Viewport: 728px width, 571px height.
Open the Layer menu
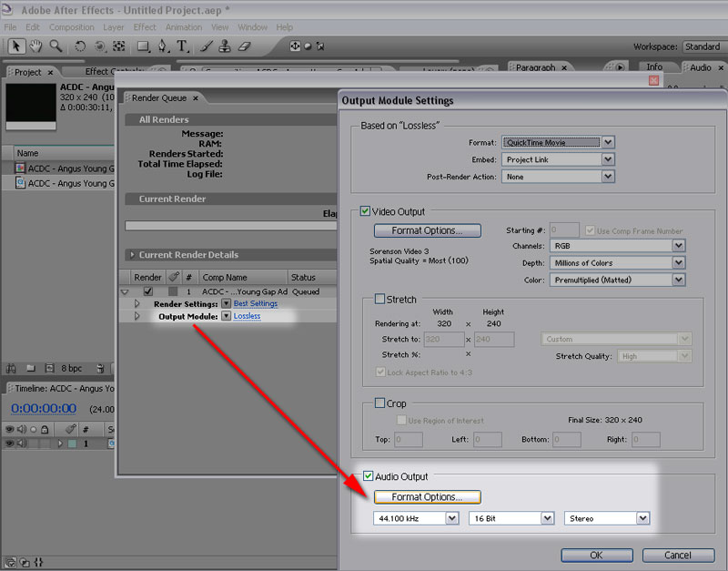(113, 27)
